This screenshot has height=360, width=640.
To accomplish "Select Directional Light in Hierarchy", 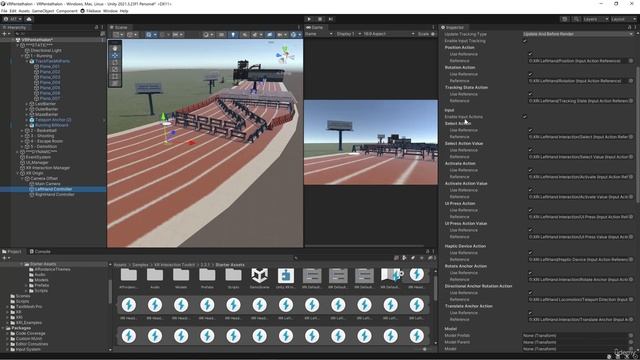I will click(x=46, y=51).
